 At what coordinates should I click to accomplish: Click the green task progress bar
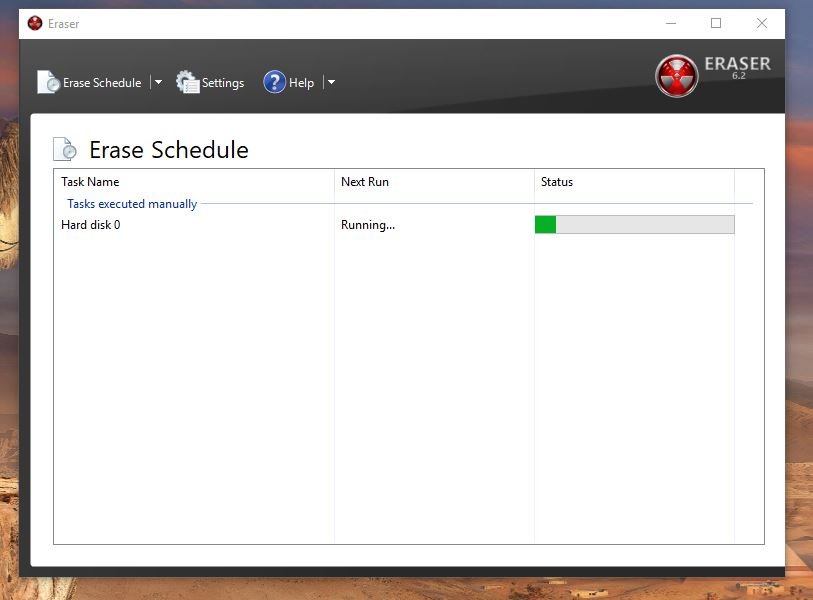(635, 225)
